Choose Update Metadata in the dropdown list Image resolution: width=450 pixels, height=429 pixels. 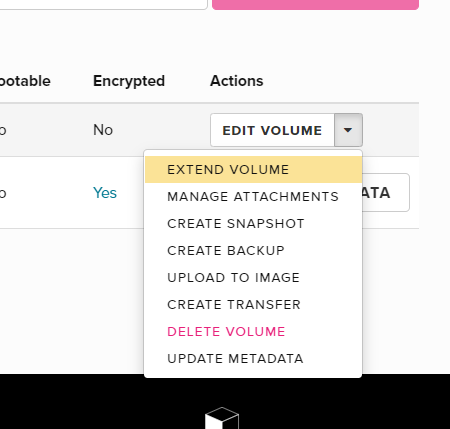click(x=253, y=359)
